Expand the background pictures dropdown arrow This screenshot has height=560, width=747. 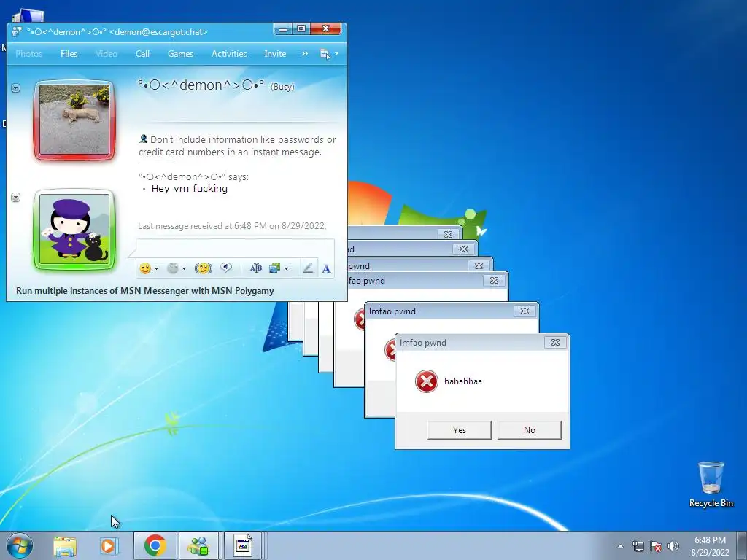[286, 268]
